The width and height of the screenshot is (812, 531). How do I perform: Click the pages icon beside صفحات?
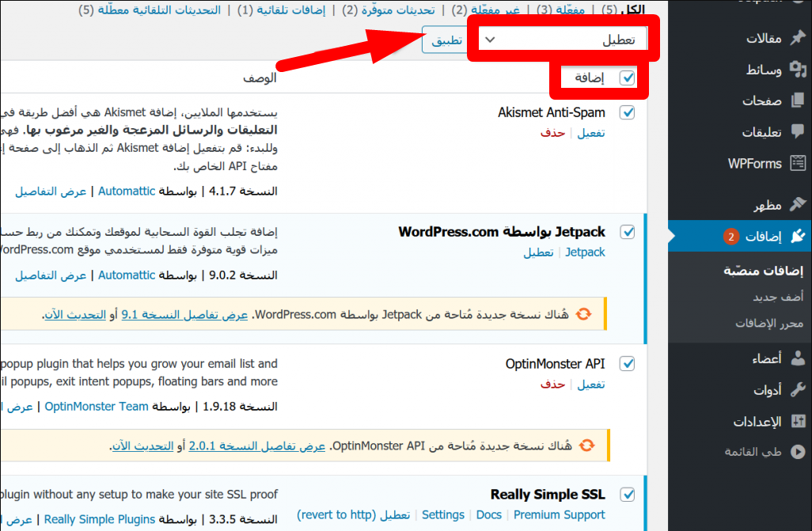tap(798, 100)
